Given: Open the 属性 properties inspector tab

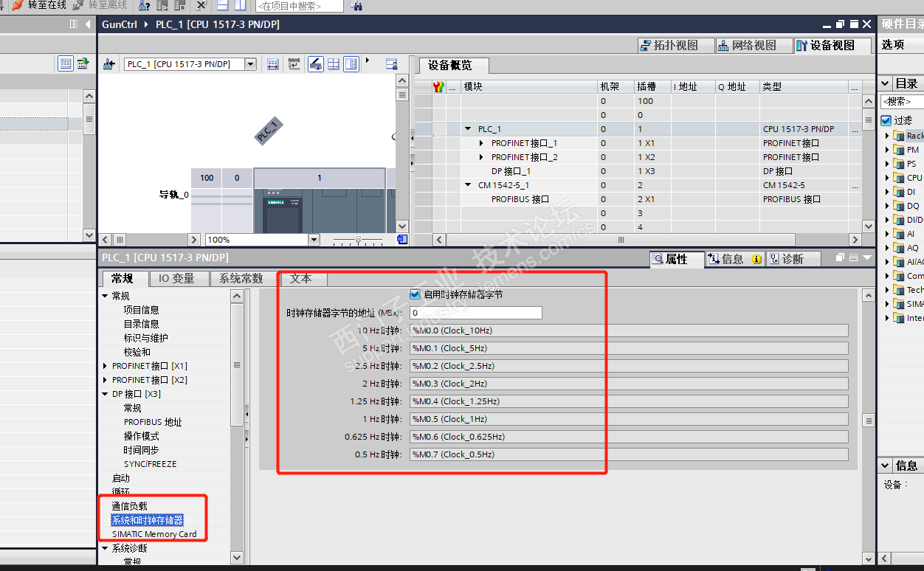Looking at the screenshot, I should pos(675,259).
